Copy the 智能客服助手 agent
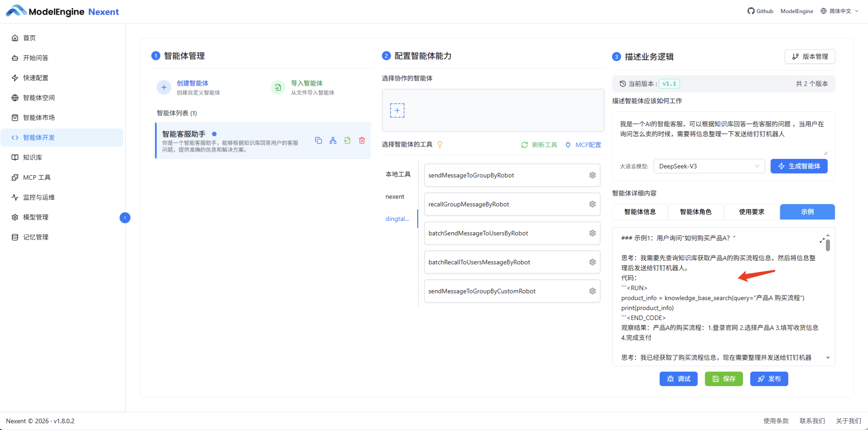 coord(318,140)
